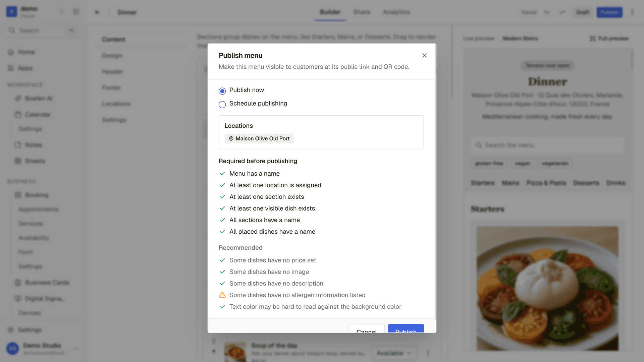Click the allergen warning triangle icon

pos(222,295)
